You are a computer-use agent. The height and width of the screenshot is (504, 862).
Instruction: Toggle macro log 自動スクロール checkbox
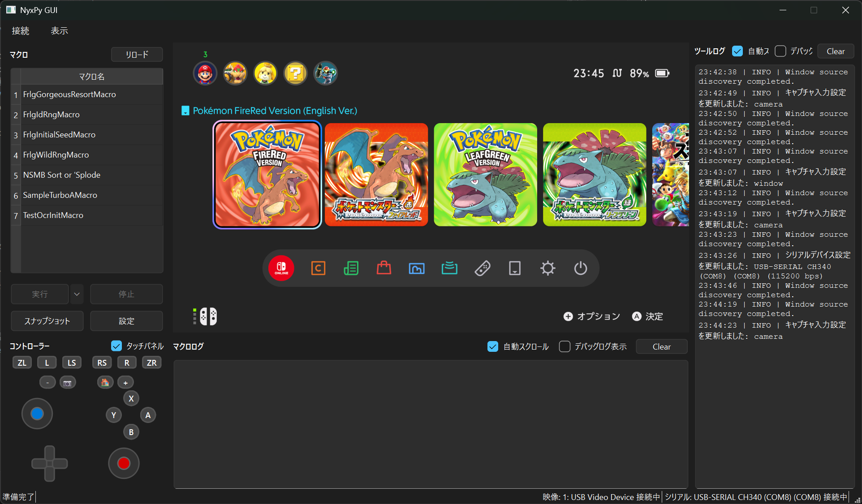coord(493,346)
